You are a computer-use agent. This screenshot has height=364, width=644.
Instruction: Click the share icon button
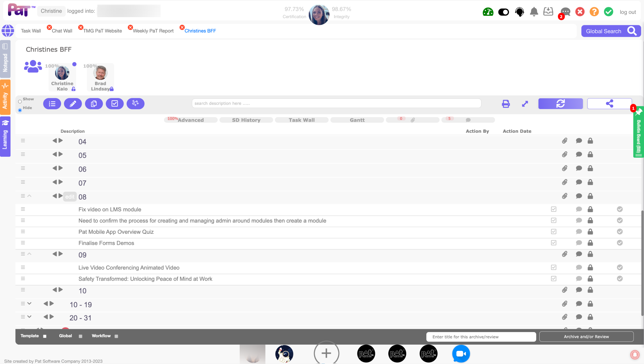click(x=609, y=104)
